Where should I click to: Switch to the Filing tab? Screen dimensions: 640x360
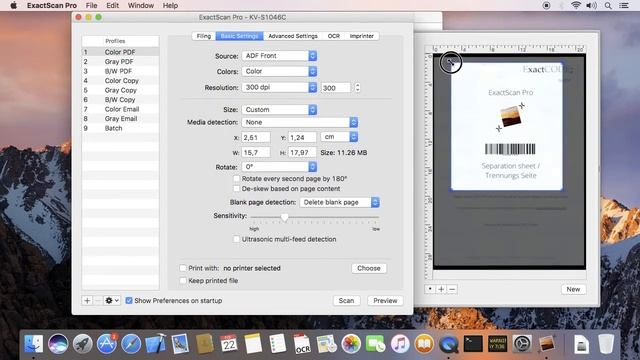click(204, 36)
